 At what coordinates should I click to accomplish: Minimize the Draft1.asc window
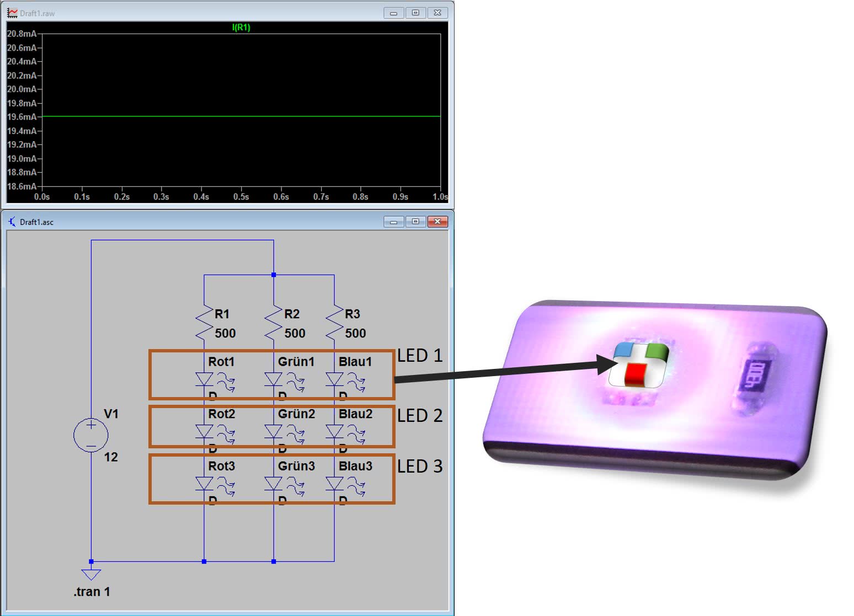click(393, 222)
